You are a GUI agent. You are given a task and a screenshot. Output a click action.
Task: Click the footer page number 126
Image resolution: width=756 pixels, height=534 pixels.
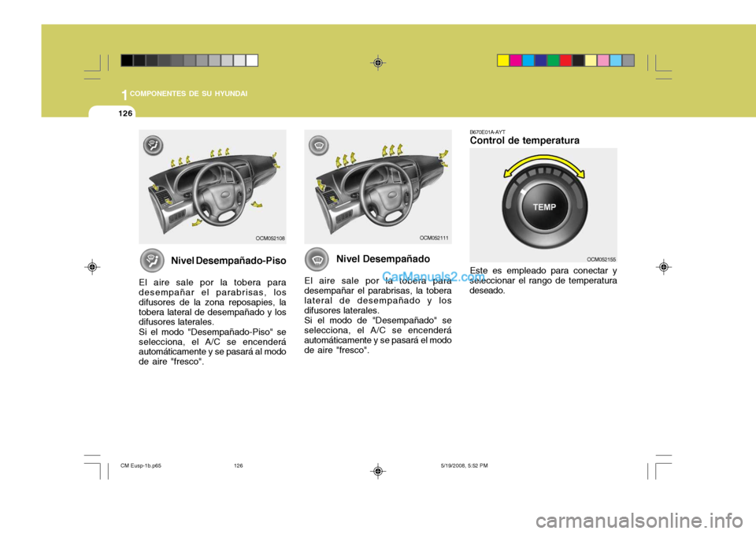click(238, 466)
